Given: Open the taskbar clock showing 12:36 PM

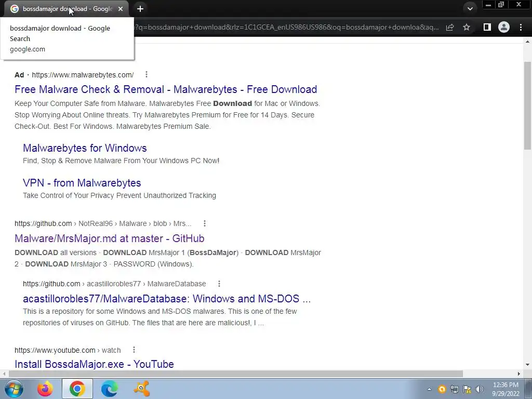Looking at the screenshot, I should click(506, 389).
